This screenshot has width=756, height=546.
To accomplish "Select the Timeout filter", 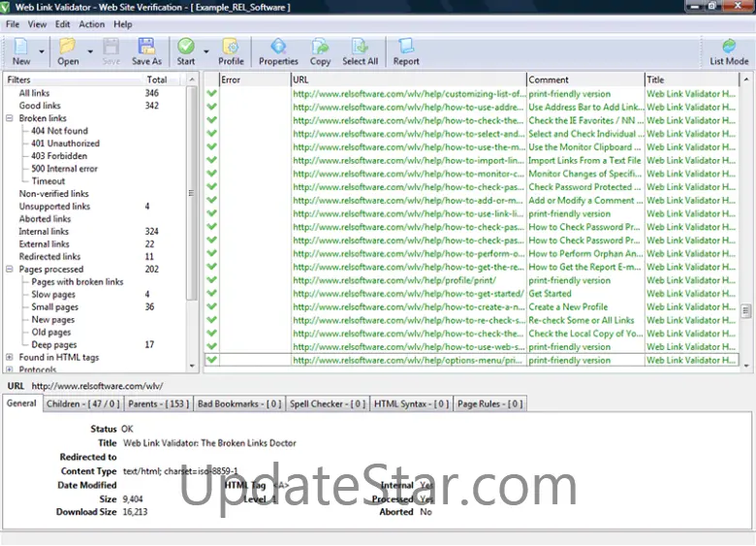I will 48,181.
